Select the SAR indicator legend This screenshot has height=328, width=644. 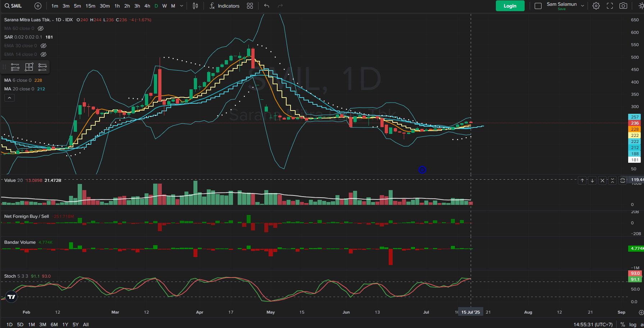click(28, 37)
